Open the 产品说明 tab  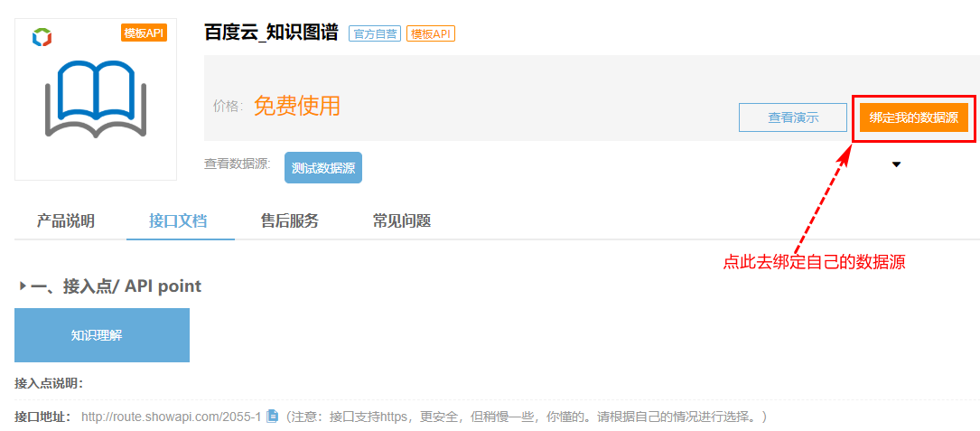(x=65, y=221)
